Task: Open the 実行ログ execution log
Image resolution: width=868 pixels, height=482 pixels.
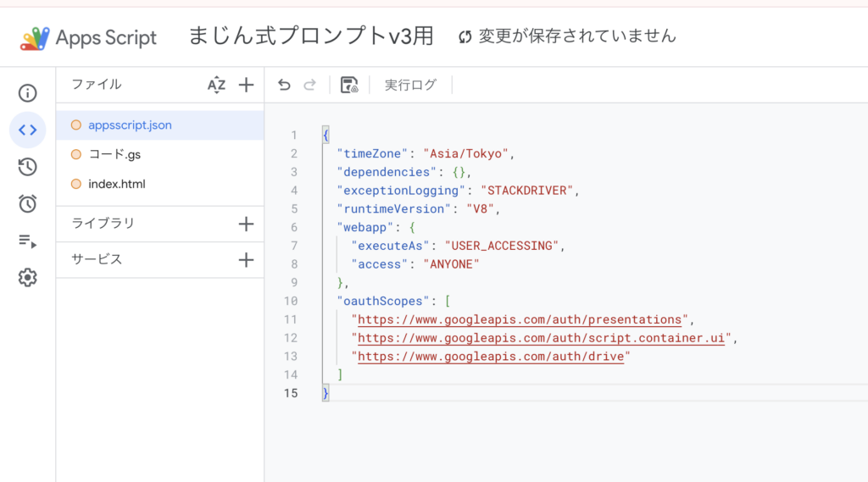Action: tap(410, 85)
